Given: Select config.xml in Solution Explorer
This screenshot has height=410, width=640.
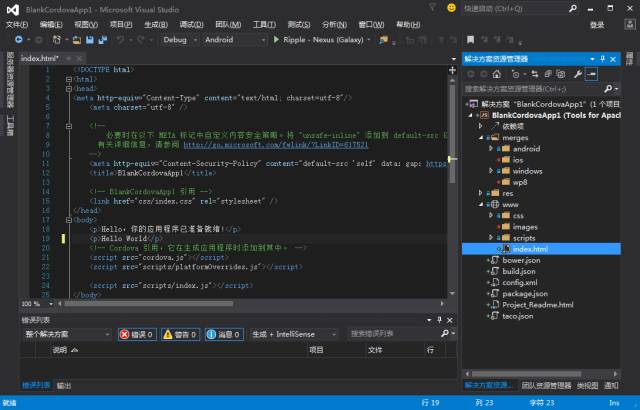Looking at the screenshot, I should pyautogui.click(x=520, y=282).
